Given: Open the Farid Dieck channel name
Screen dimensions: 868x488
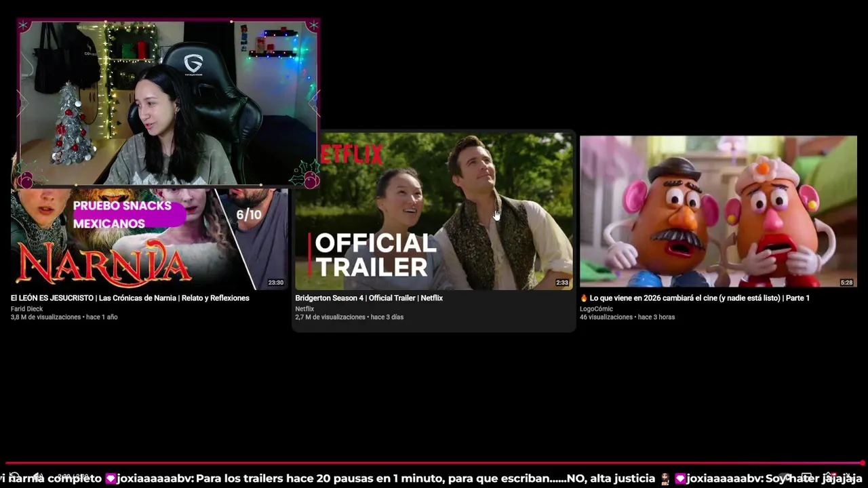Looking at the screenshot, I should coord(26,309).
